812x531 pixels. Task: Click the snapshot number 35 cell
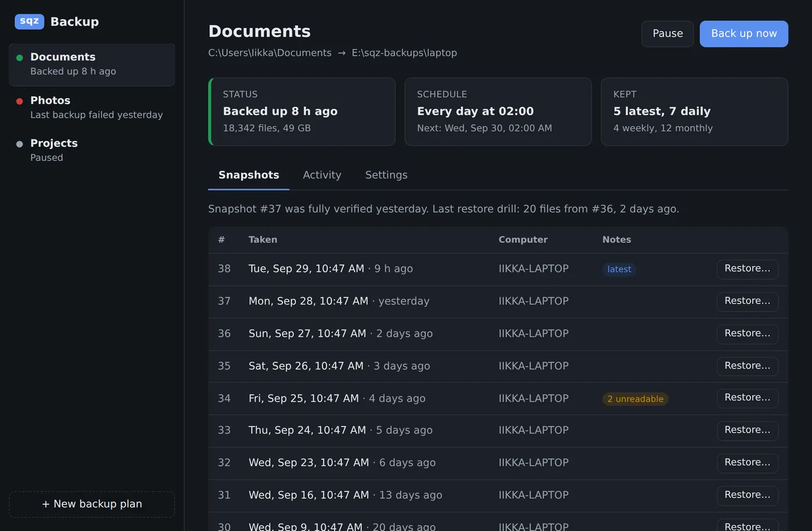click(224, 366)
